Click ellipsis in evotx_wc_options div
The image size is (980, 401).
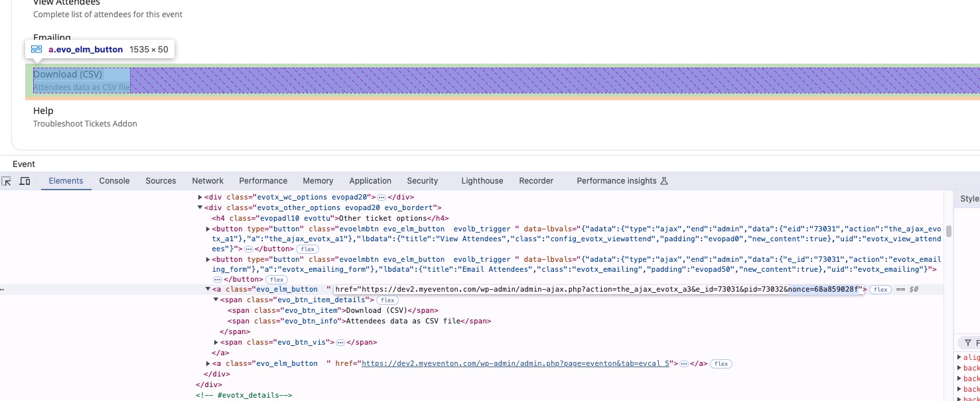(x=382, y=198)
